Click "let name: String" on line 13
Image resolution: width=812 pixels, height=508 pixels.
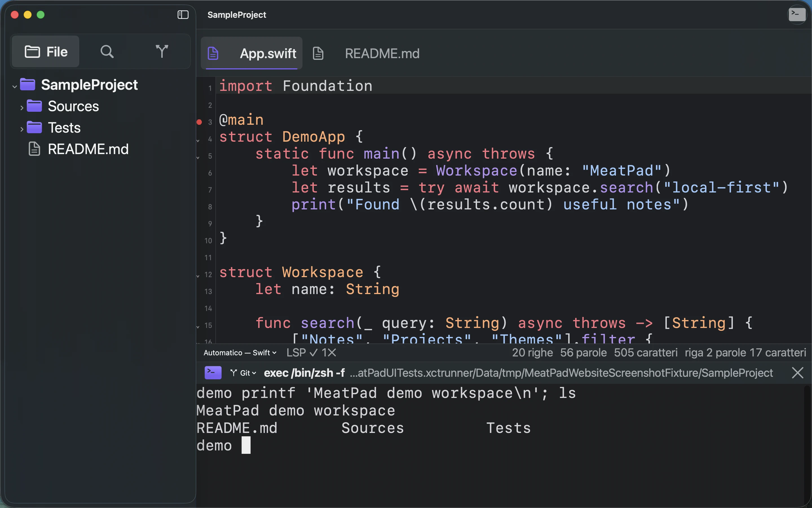(327, 289)
